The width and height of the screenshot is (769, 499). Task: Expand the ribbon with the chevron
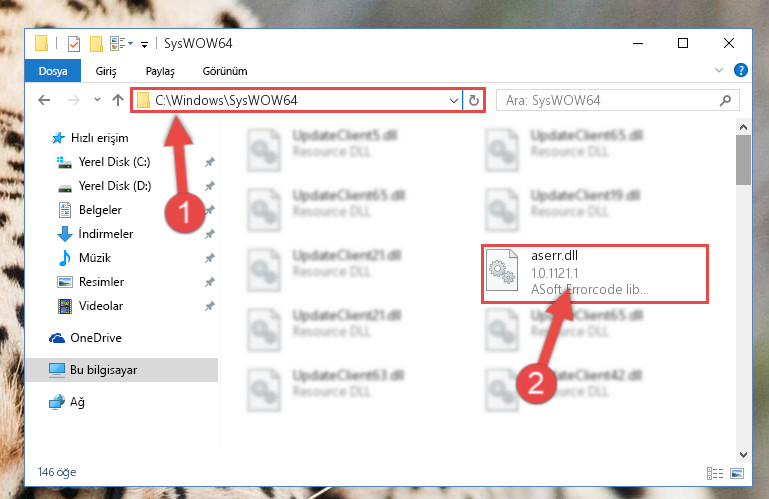(718, 70)
